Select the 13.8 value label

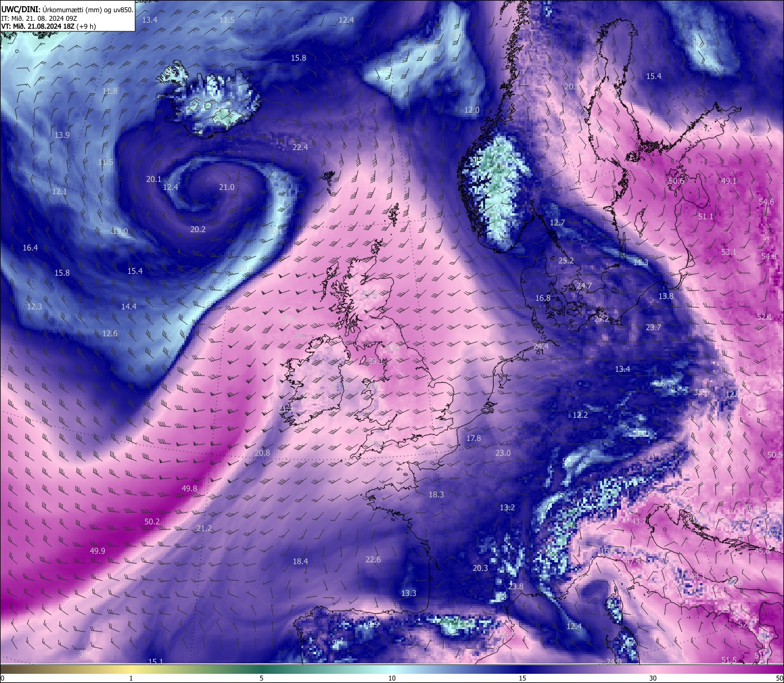666,296
